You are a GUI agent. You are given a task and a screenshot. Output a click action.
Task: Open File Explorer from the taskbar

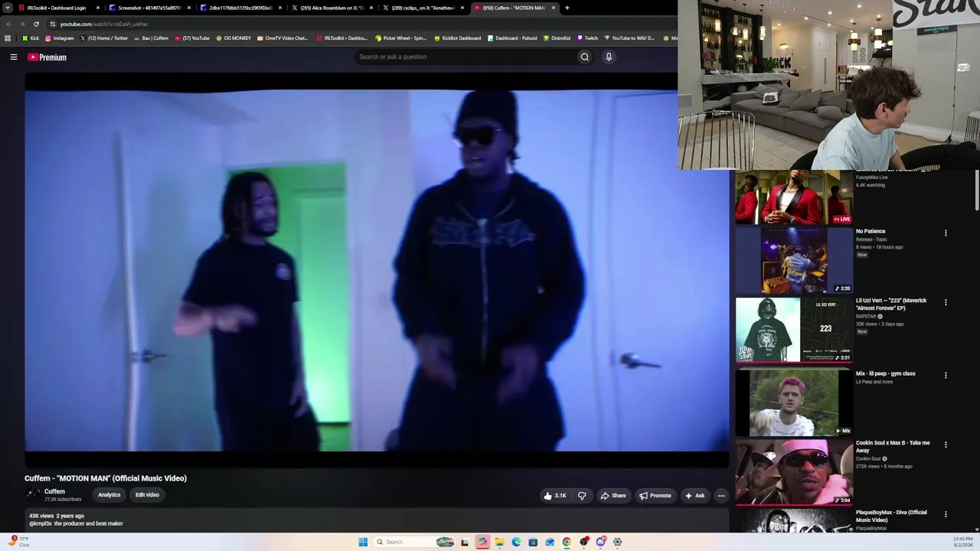coord(499,542)
